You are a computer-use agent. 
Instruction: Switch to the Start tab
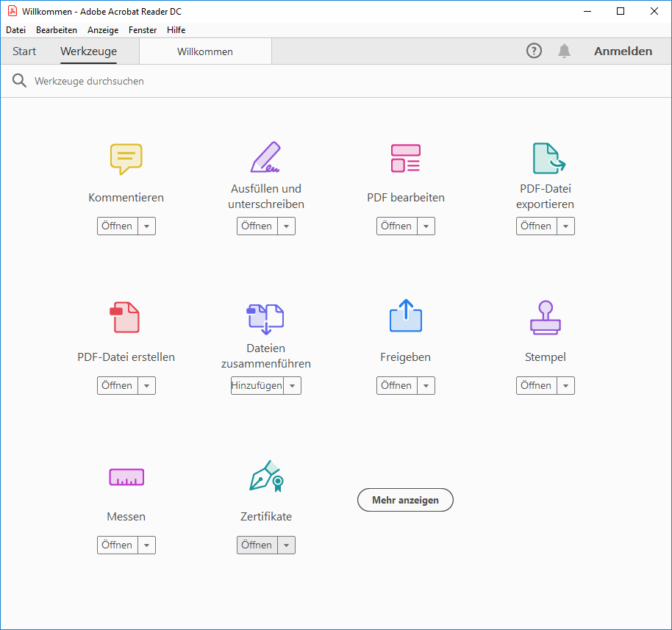[24, 51]
